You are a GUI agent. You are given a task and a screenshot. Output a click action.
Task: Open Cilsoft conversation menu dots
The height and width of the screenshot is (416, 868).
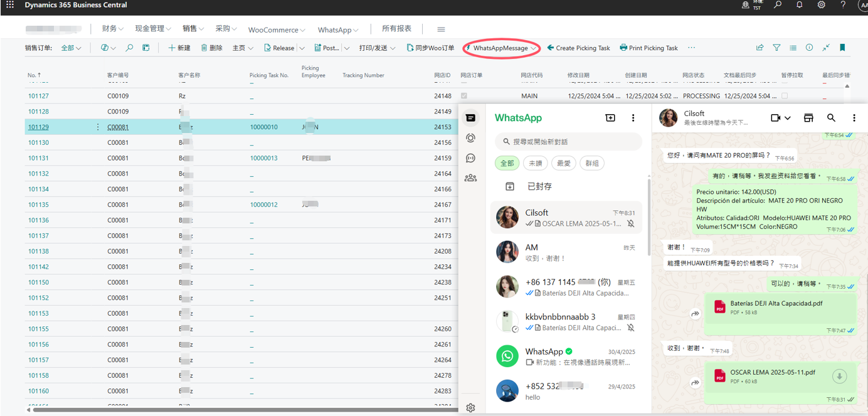(x=854, y=118)
